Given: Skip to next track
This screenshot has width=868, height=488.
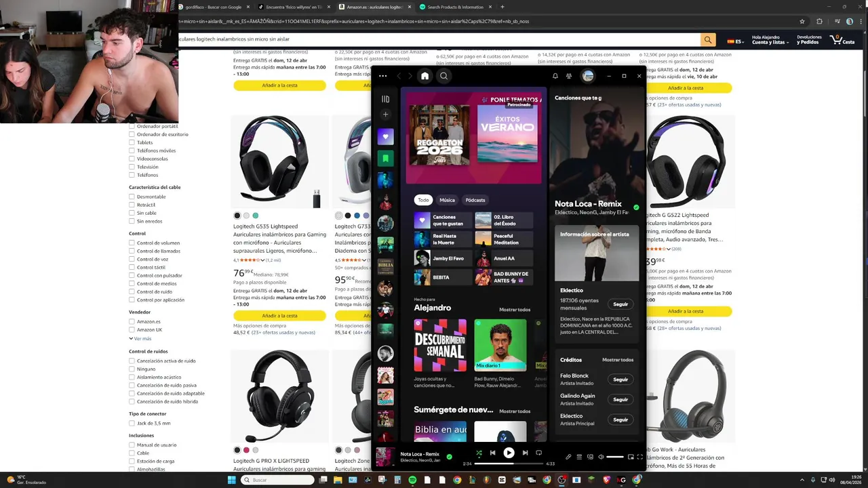Looking at the screenshot, I should coord(525,453).
